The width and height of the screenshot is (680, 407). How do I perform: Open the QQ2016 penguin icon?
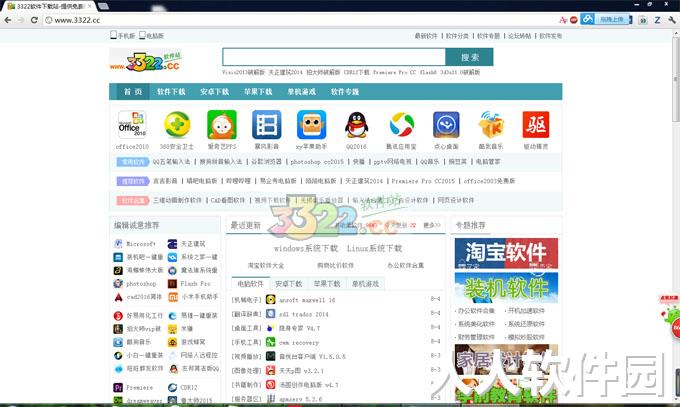tap(356, 125)
